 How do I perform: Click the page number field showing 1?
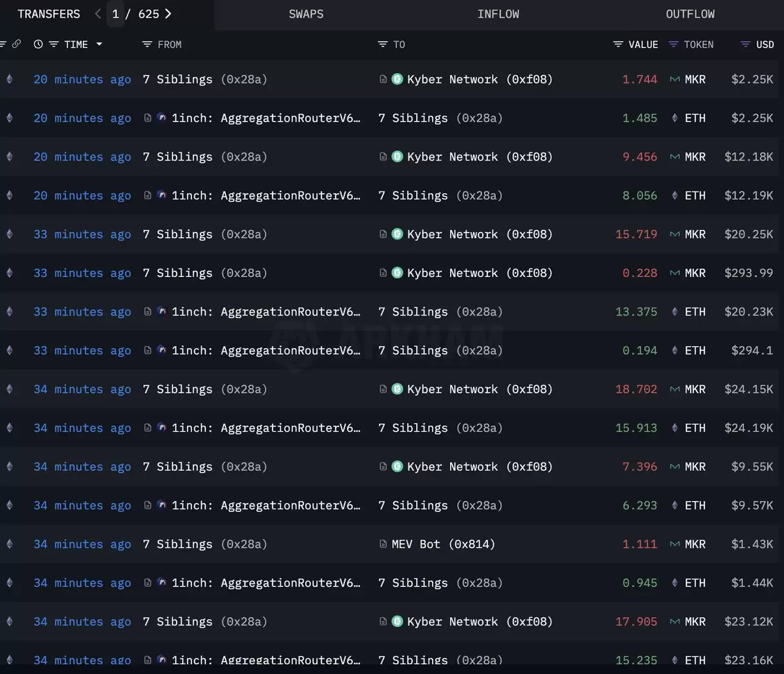116,14
